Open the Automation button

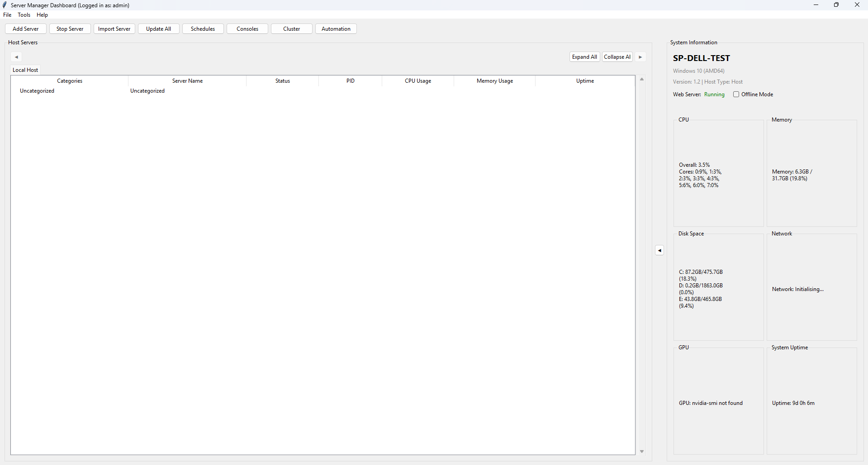pyautogui.click(x=336, y=29)
